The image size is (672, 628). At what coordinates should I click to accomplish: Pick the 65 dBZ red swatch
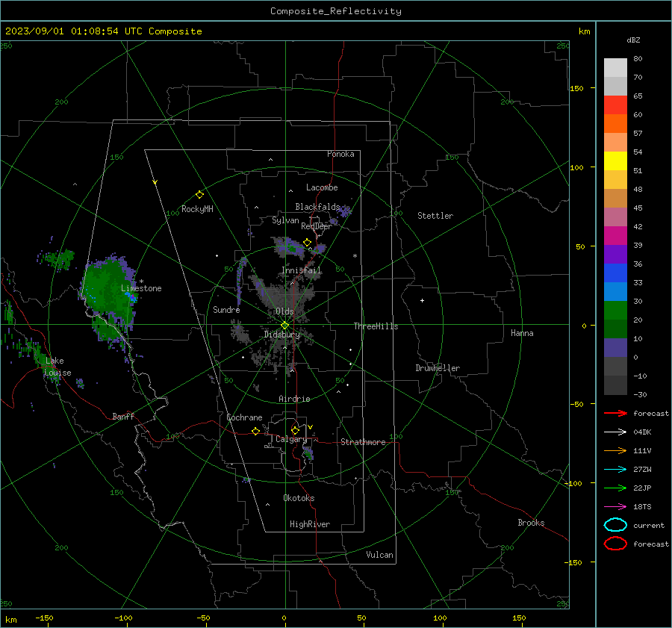pos(615,105)
